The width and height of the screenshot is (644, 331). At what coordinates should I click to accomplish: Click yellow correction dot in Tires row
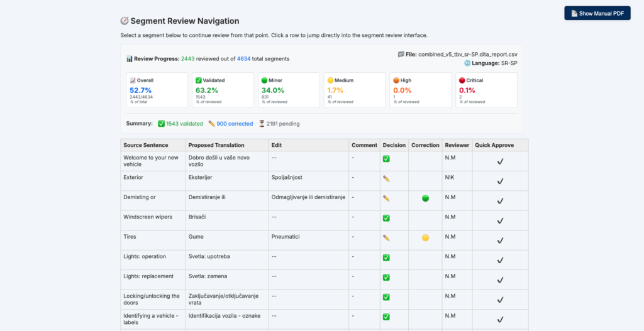coord(425,238)
